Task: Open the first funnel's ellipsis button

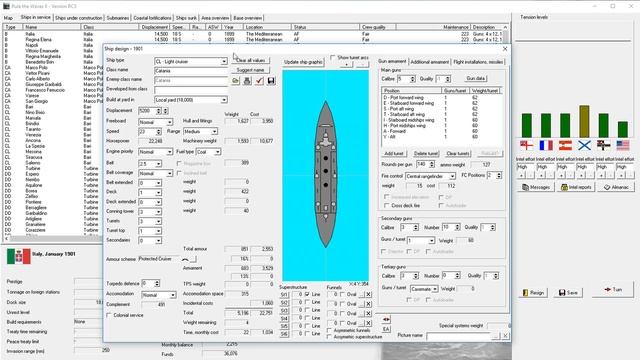Action: [361, 294]
